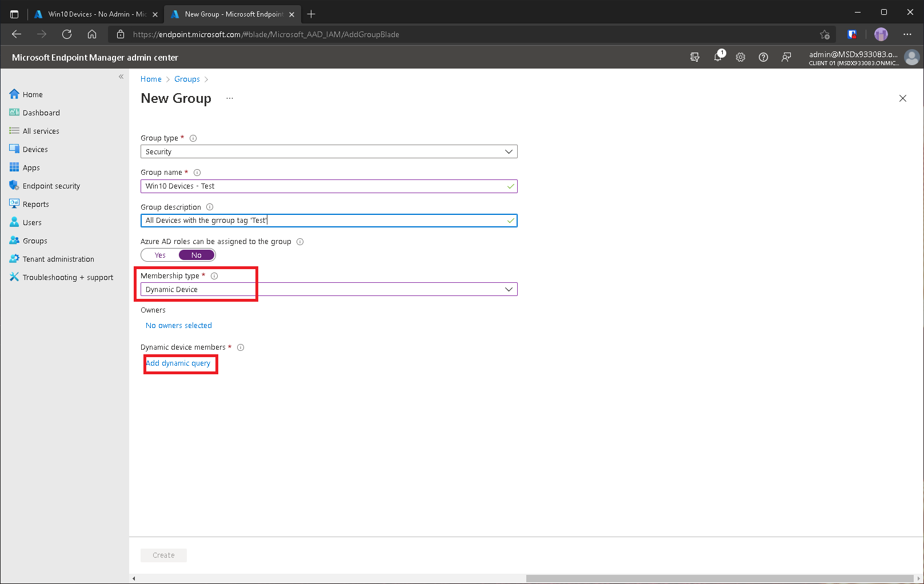Close the New Group browser tab
This screenshot has width=924, height=584.
pyautogui.click(x=292, y=14)
